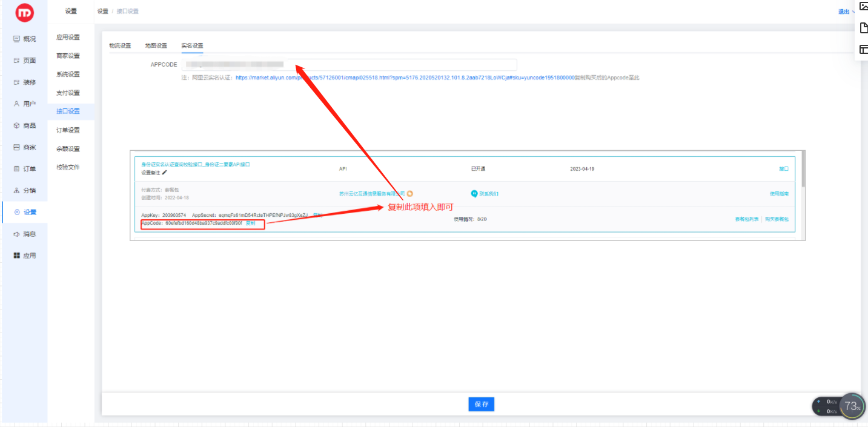The width and height of the screenshot is (868, 427).
Task: Click the red logo at the sidebar top
Action: 24,12
